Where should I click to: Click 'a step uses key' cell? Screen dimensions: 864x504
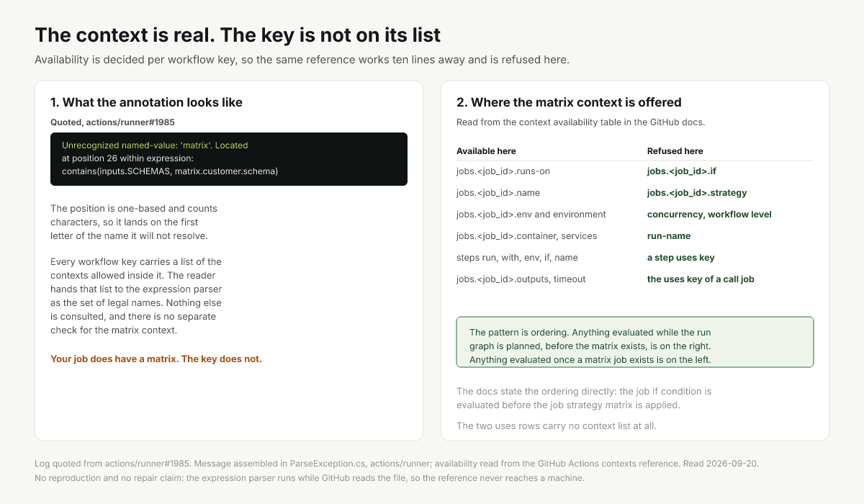(x=681, y=258)
